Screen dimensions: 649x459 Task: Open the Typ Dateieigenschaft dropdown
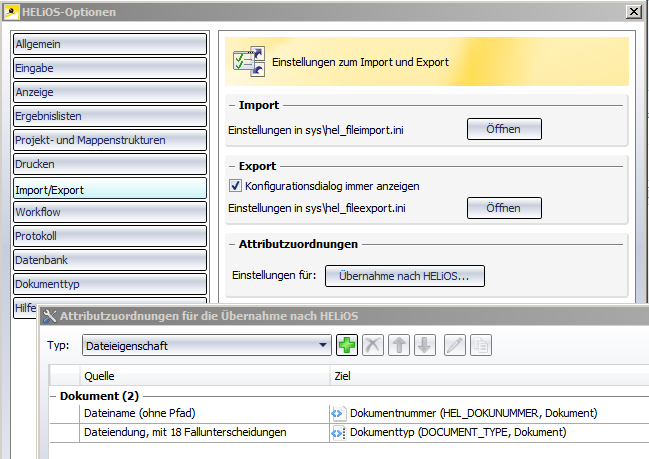[x=207, y=345]
